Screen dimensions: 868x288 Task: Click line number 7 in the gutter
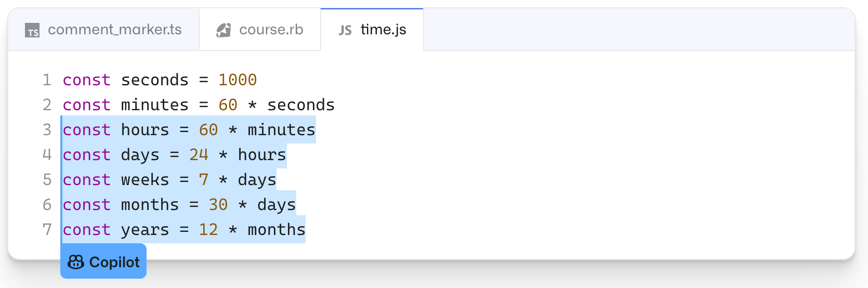[47, 229]
